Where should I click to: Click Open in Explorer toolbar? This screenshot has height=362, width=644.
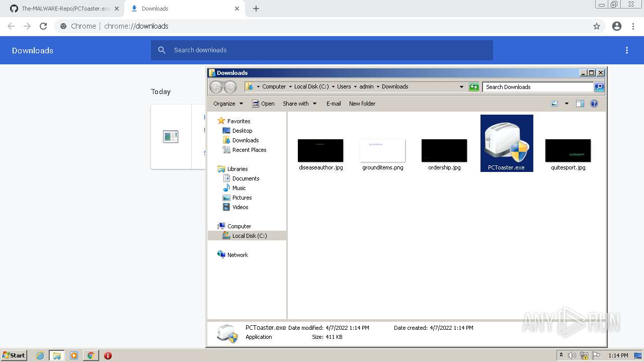coord(263,104)
